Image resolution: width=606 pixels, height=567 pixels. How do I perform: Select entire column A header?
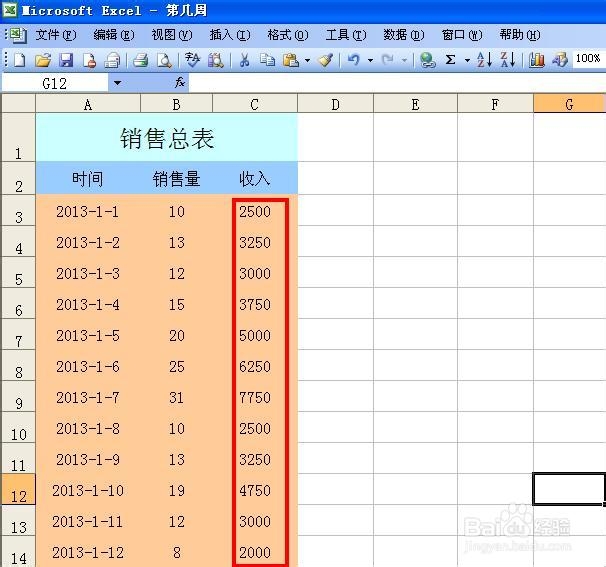click(x=88, y=104)
